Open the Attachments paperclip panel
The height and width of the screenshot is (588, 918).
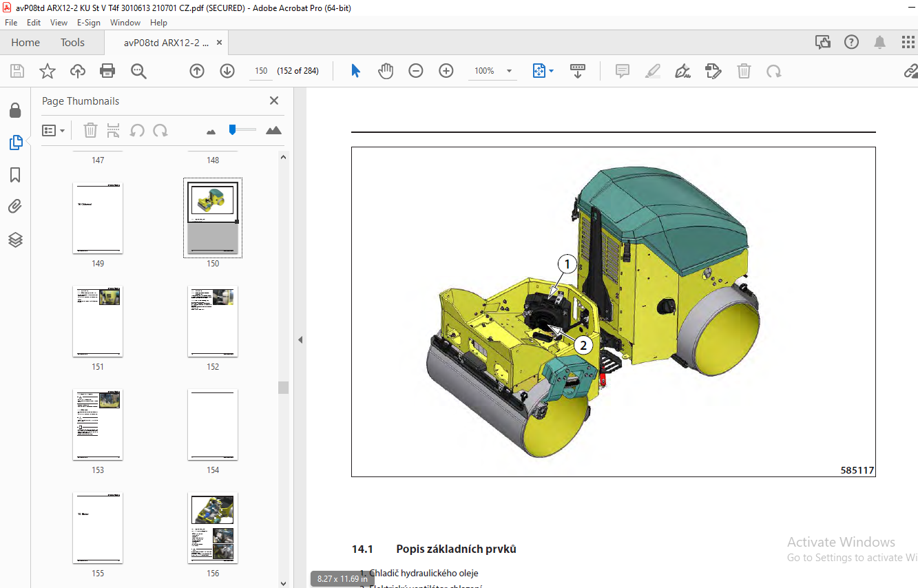[15, 206]
